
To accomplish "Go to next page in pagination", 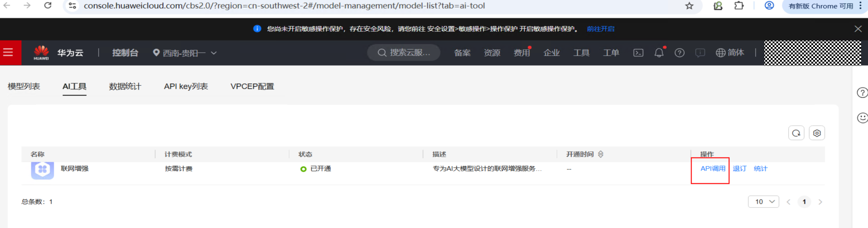I will click(x=820, y=202).
